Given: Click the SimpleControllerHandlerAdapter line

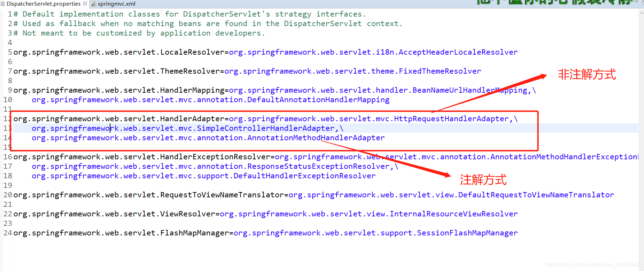Looking at the screenshot, I should pyautogui.click(x=187, y=128).
